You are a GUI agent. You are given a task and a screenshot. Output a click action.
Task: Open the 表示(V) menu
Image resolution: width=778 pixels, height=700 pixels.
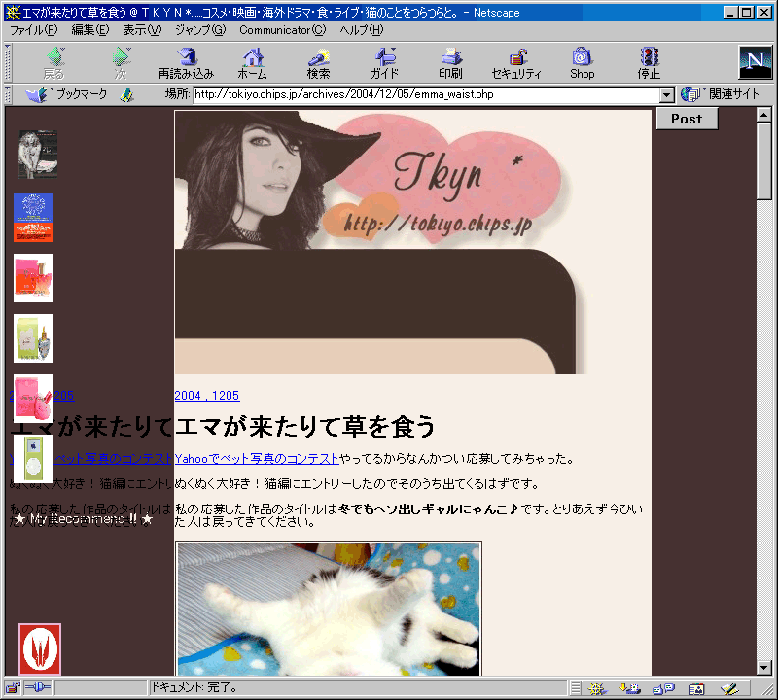142,30
